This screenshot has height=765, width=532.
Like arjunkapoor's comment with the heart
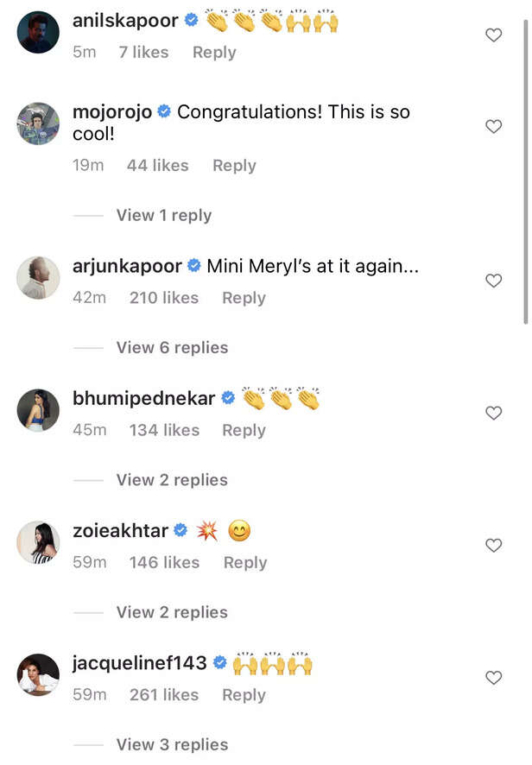click(493, 281)
